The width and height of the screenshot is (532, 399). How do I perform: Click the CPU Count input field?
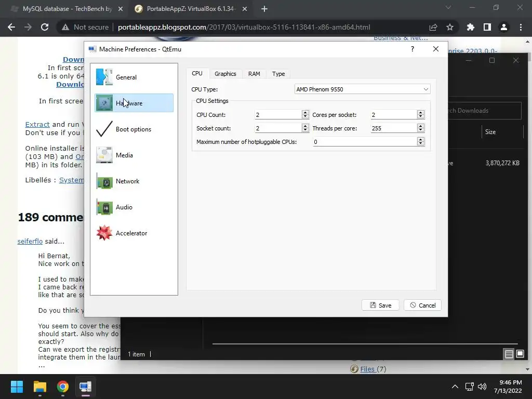[x=278, y=115]
